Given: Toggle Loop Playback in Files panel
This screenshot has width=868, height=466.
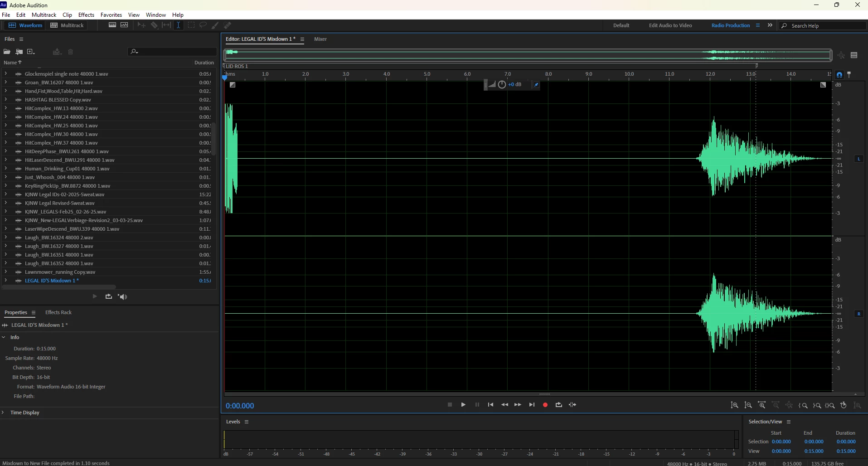Looking at the screenshot, I should [108, 296].
